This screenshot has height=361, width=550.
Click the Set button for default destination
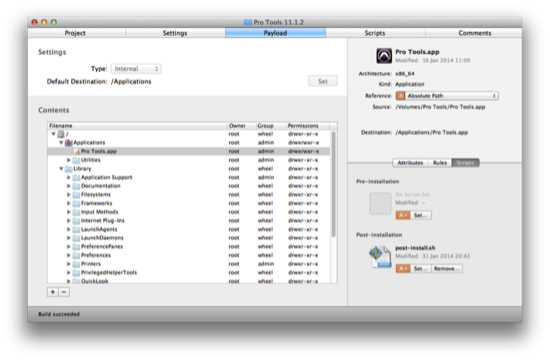(x=323, y=81)
